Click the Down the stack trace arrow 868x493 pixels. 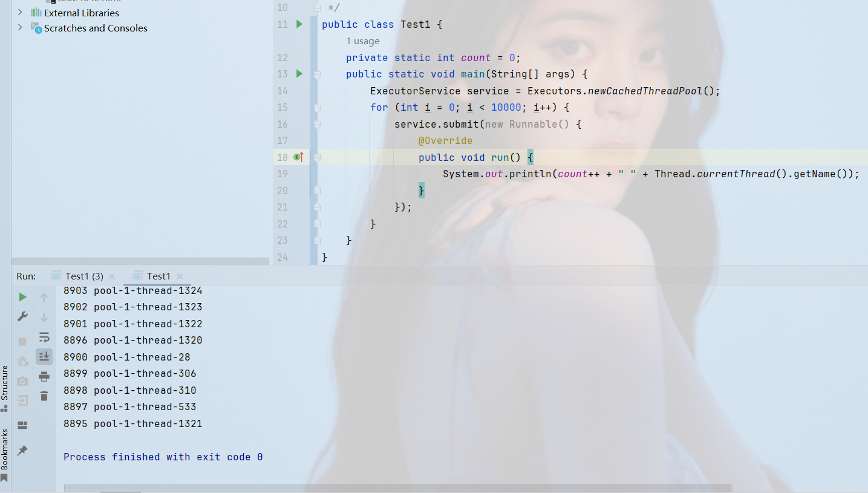click(x=44, y=317)
